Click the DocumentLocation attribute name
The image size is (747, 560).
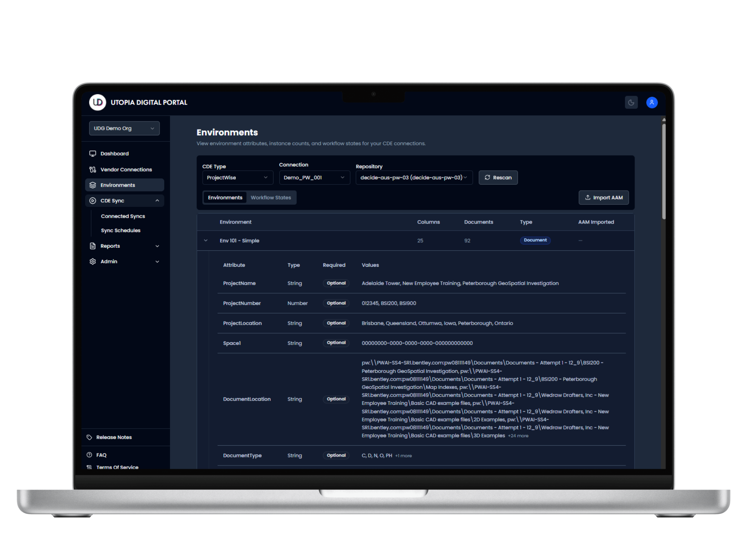pos(247,399)
